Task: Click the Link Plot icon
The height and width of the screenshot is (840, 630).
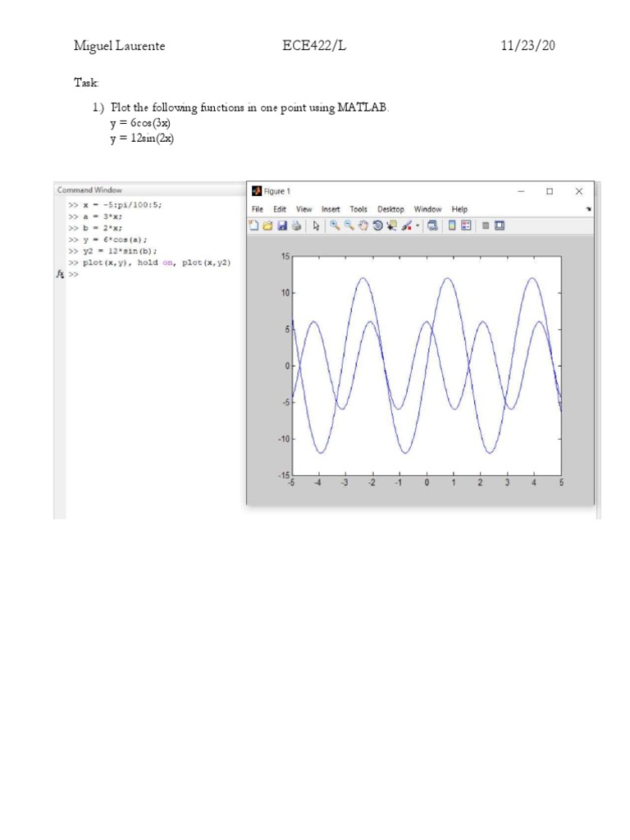Action: pyautogui.click(x=433, y=226)
